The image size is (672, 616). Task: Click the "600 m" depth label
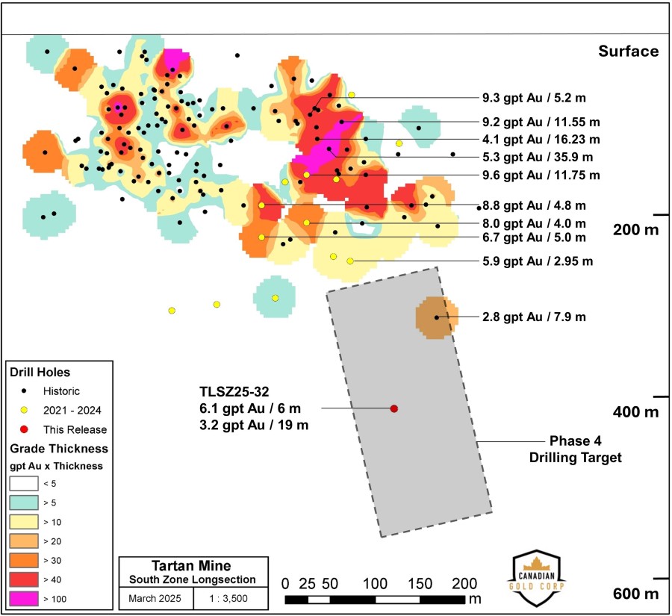[635, 594]
